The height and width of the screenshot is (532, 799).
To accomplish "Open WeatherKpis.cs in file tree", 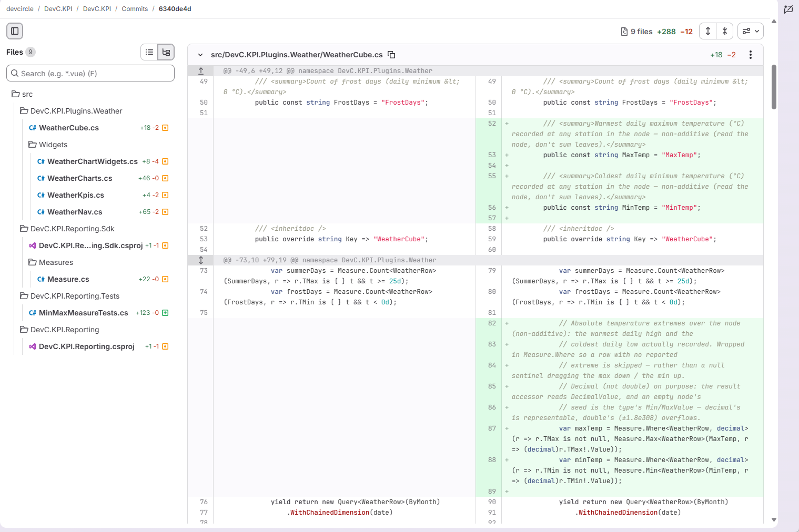I will [76, 195].
